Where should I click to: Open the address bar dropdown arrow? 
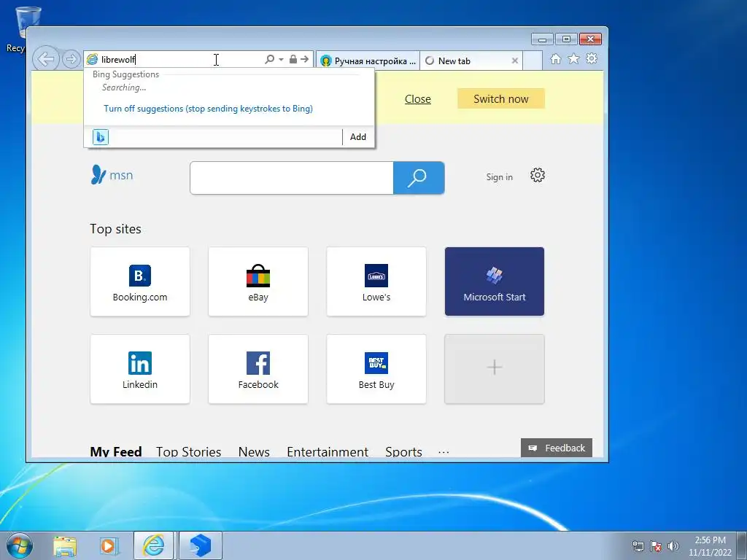point(281,59)
